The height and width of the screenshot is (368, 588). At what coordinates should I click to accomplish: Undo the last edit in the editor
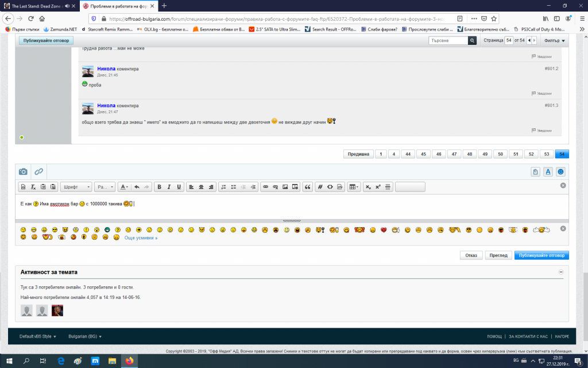pyautogui.click(x=137, y=187)
